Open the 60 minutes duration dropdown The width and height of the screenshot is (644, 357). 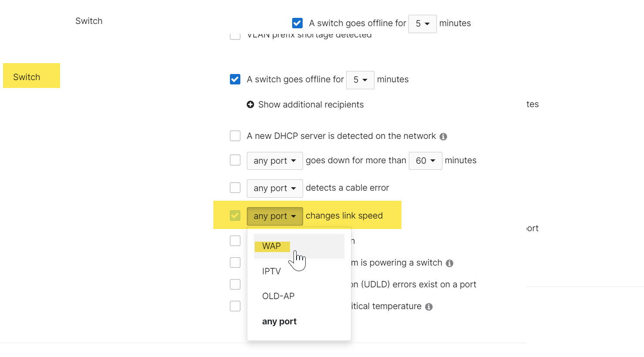(x=425, y=161)
